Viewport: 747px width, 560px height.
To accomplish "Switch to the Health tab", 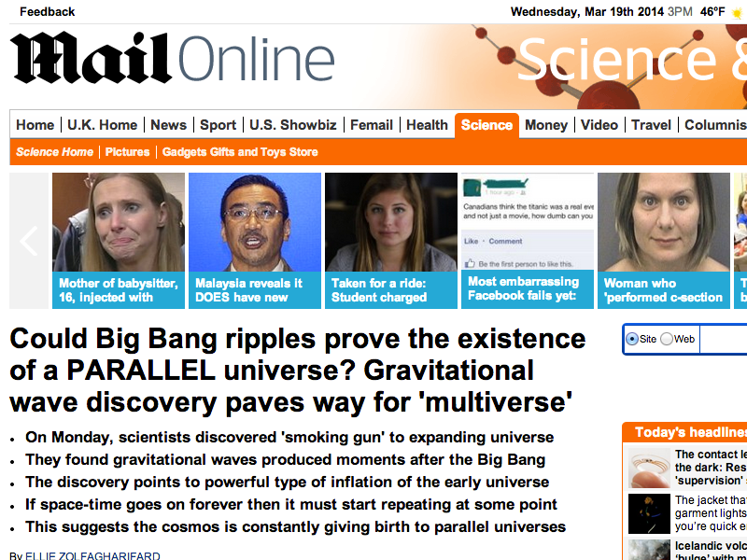I will [427, 125].
